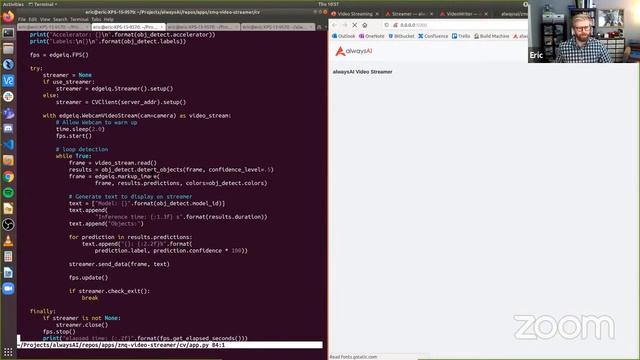The width and height of the screenshot is (640, 360).
Task: Click the alwaysAI logo on page
Action: (353, 51)
